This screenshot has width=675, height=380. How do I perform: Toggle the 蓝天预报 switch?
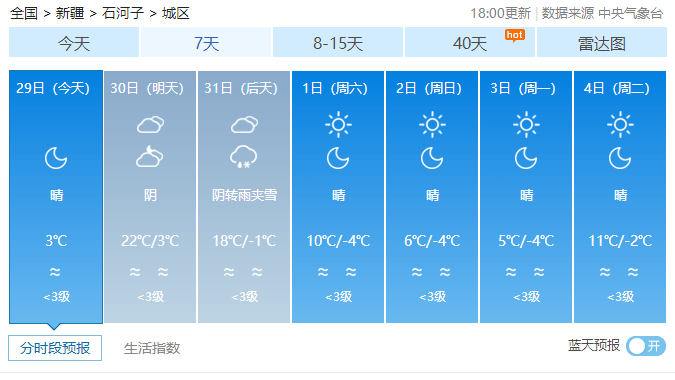click(646, 346)
